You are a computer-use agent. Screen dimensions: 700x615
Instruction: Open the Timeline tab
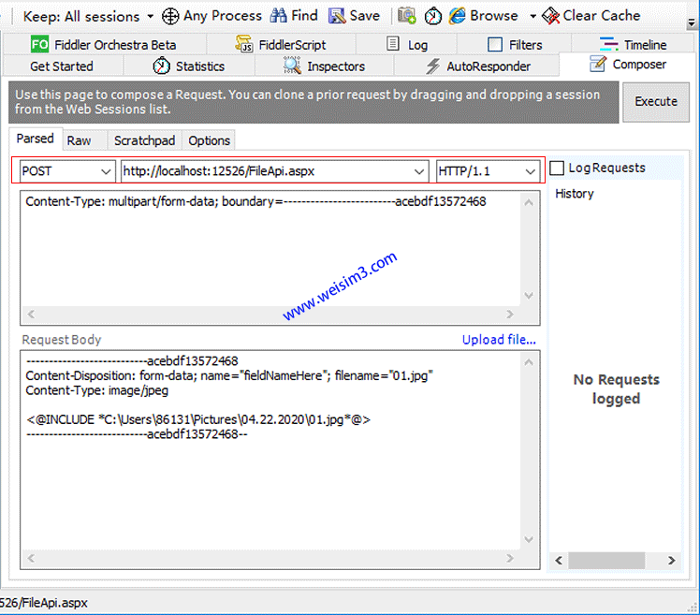[633, 45]
